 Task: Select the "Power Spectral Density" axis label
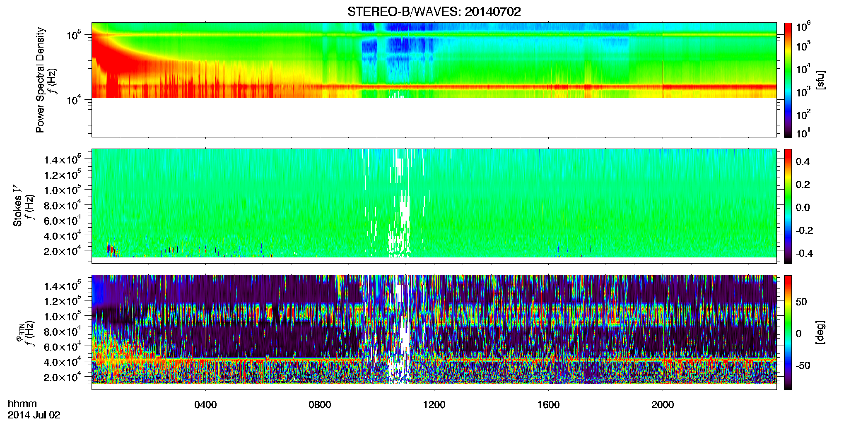click(40, 80)
